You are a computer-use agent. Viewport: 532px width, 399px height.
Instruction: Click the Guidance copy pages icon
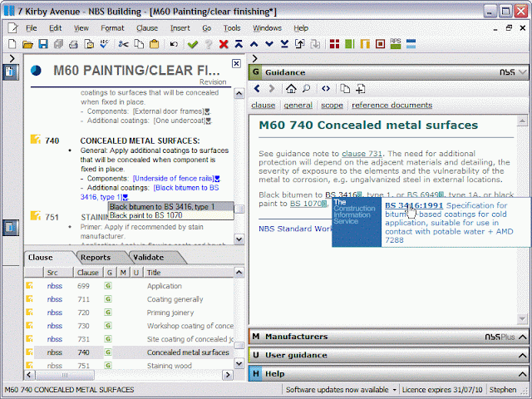point(345,89)
